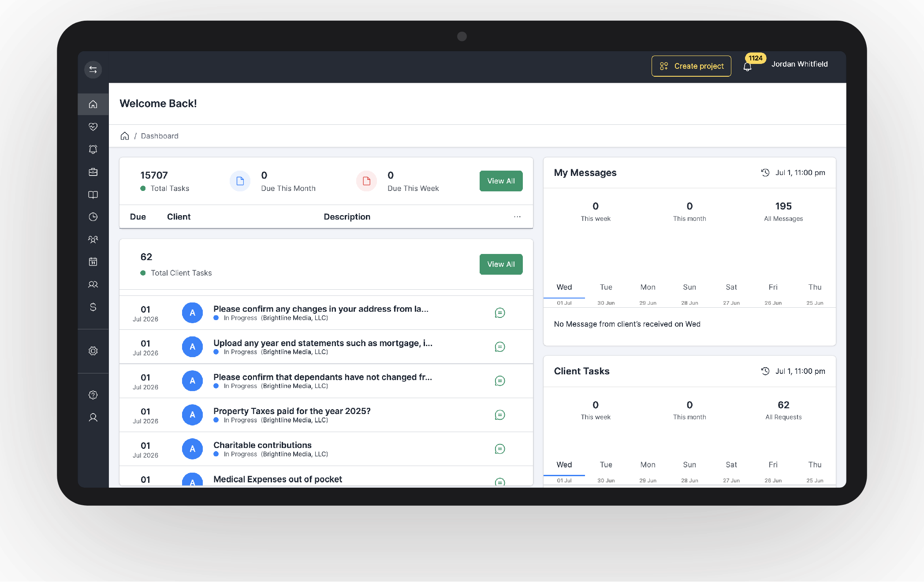Click Client column header
The width and height of the screenshot is (924, 582).
179,217
